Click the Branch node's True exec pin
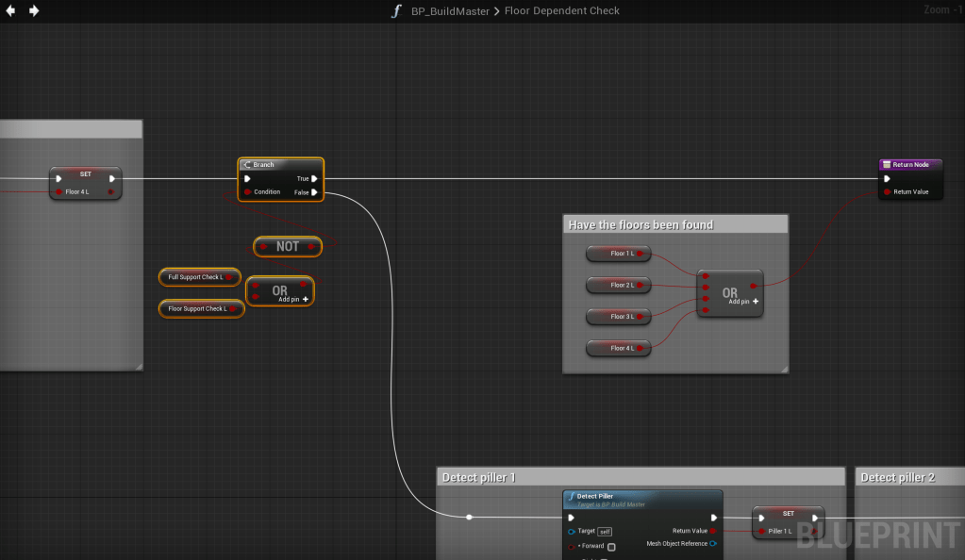965x560 pixels. [314, 178]
